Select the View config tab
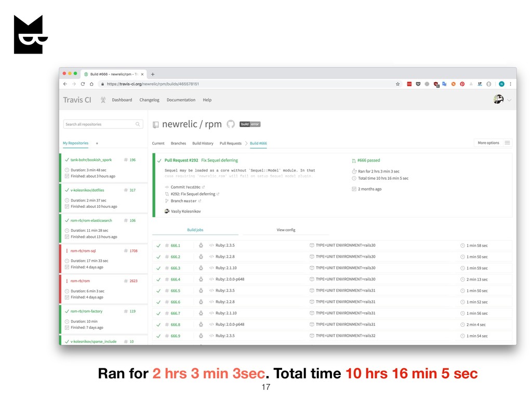 [x=286, y=230]
